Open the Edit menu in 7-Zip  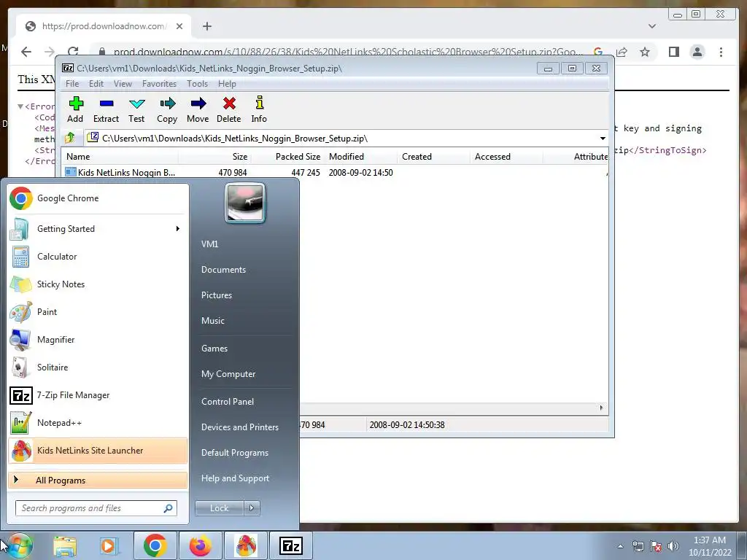coord(96,84)
